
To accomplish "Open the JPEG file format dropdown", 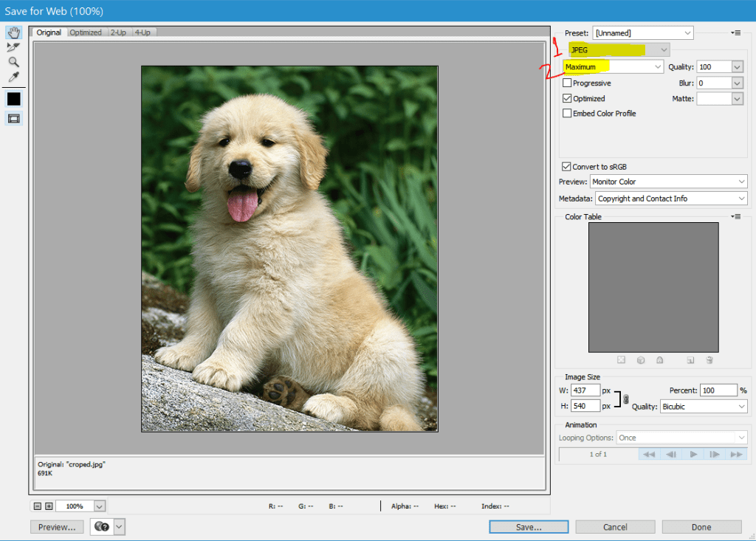I will coord(619,49).
